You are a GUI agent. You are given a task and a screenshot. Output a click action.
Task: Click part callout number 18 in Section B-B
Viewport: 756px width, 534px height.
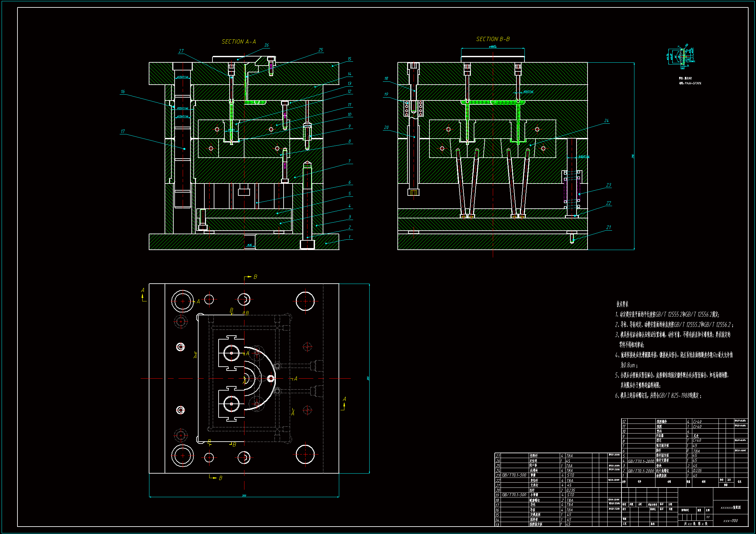386,79
